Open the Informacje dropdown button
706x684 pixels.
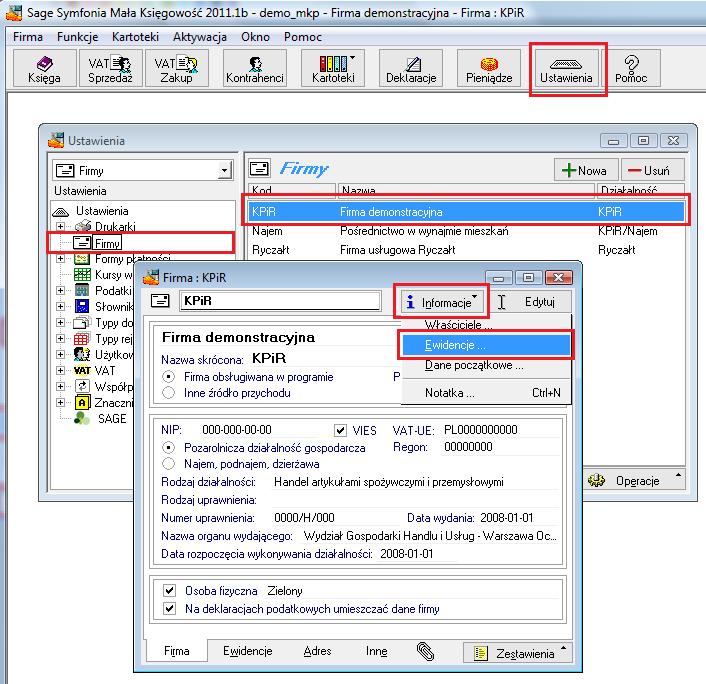coord(441,302)
